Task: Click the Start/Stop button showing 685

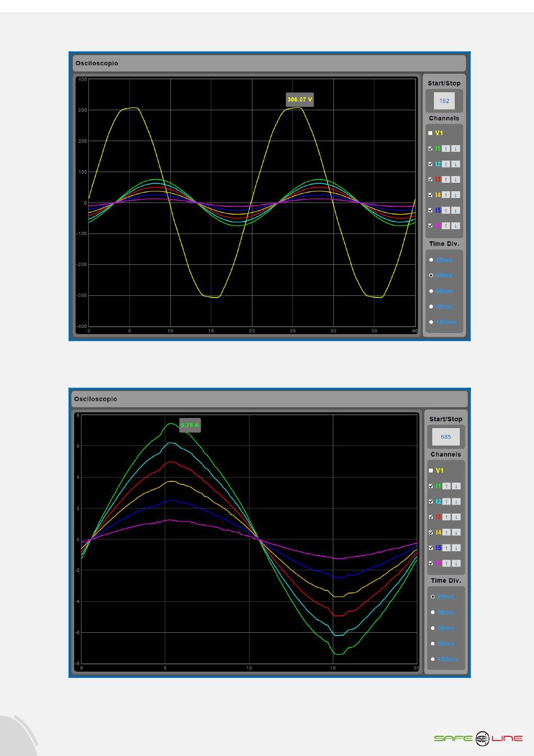Action: pos(446,437)
